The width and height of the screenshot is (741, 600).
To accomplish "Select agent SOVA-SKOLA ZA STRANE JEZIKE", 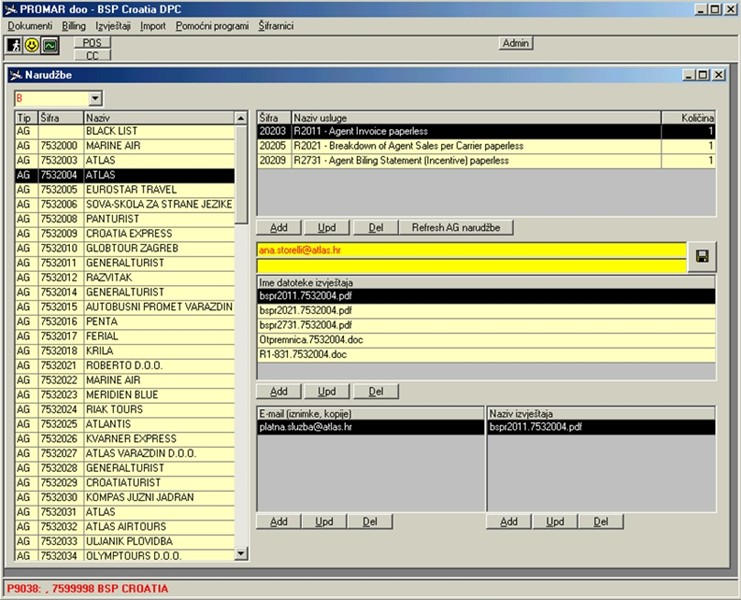I will point(125,205).
